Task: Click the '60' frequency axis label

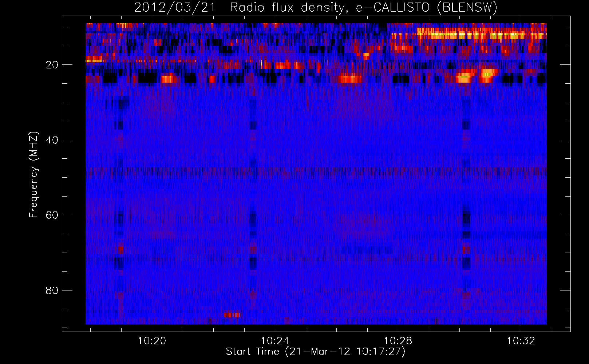Action: (52, 215)
